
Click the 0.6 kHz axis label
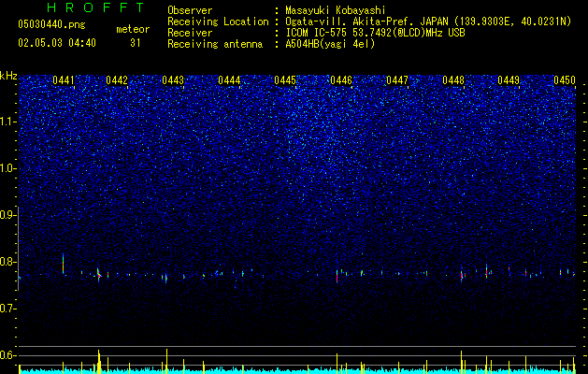(x=8, y=355)
